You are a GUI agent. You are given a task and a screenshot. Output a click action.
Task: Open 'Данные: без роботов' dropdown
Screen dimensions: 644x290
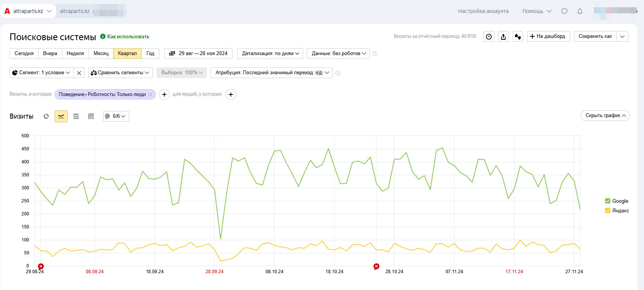pos(338,54)
